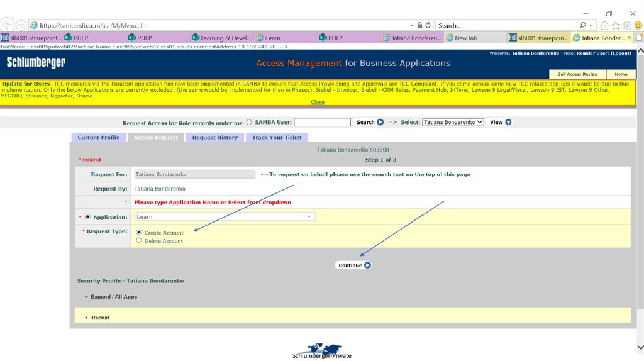
Task: Expand the Expand / All Apps link
Action: tap(114, 297)
